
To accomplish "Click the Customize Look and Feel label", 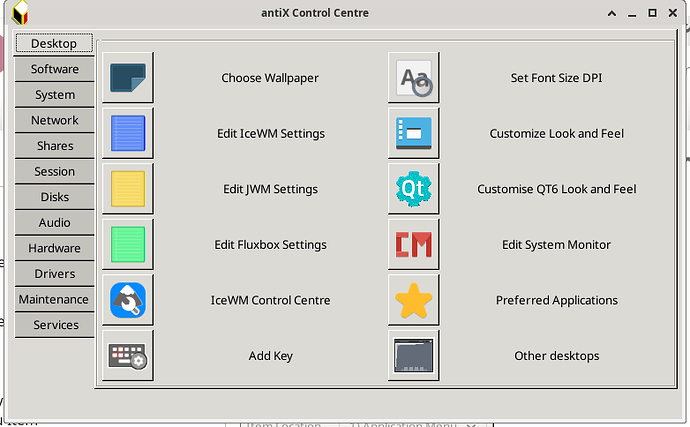I will click(x=556, y=133).
